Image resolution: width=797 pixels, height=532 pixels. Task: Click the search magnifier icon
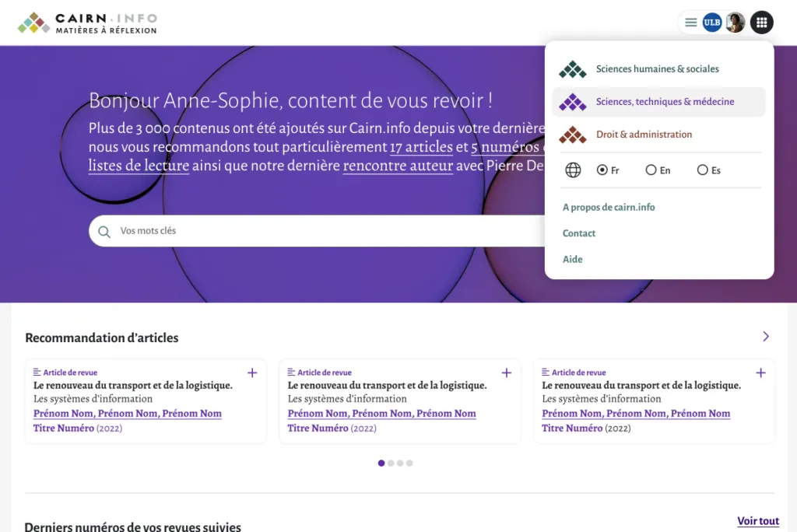click(104, 232)
